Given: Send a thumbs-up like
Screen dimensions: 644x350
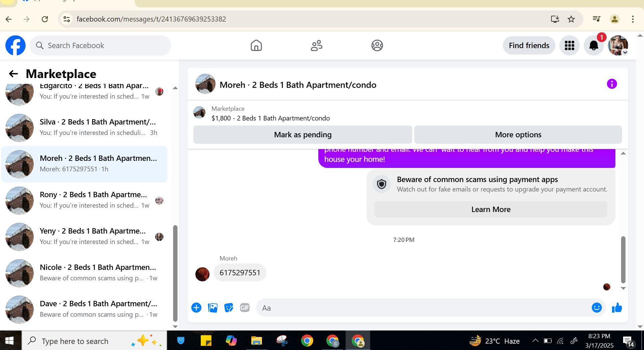Looking at the screenshot, I should tap(617, 308).
